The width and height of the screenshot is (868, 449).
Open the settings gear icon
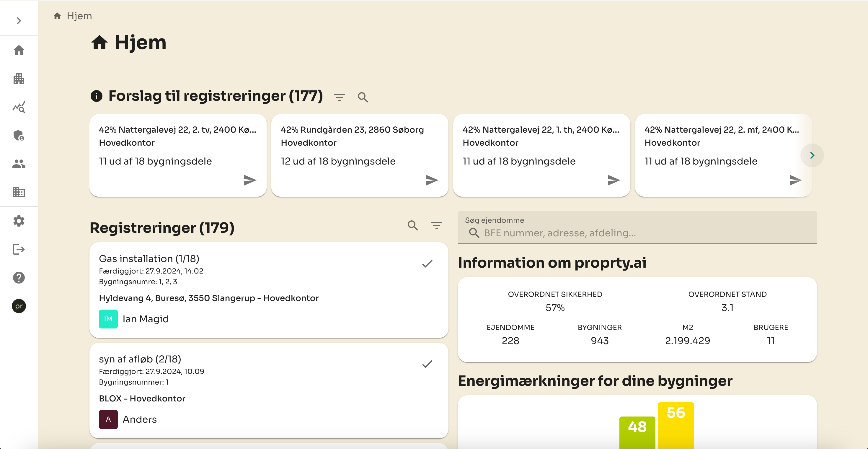coord(19,221)
